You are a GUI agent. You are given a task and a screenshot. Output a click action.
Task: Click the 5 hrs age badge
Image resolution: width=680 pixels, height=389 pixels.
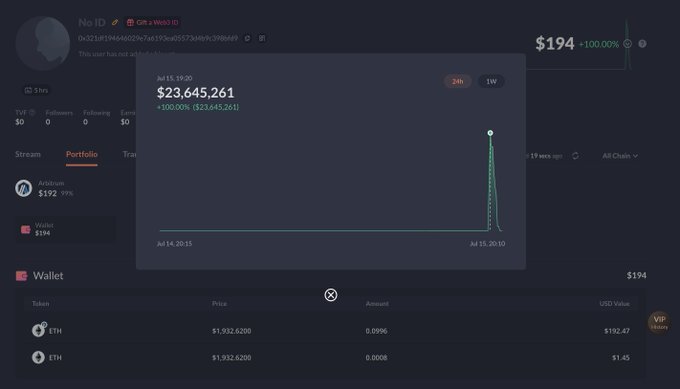click(x=36, y=90)
